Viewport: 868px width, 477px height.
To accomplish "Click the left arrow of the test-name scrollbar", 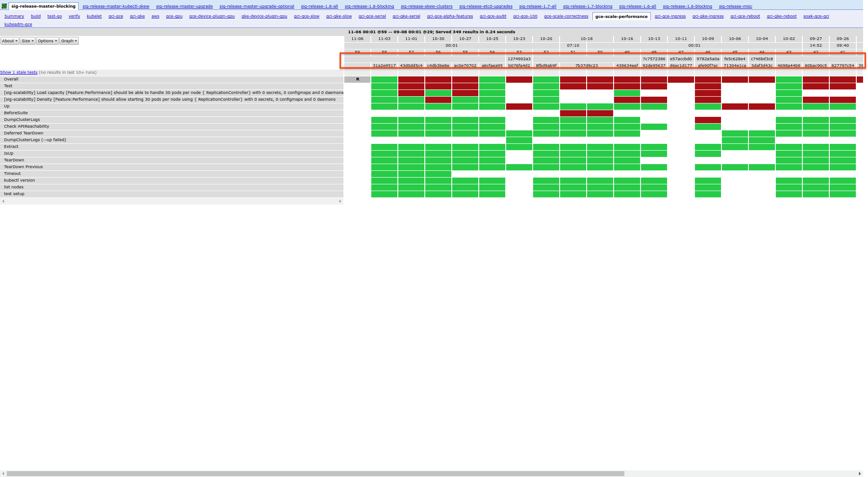I will [x=3, y=201].
